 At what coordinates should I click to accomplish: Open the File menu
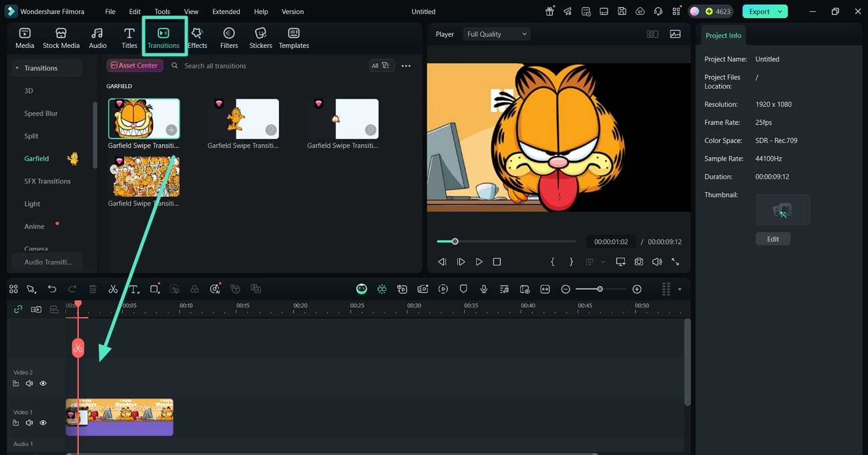click(110, 11)
